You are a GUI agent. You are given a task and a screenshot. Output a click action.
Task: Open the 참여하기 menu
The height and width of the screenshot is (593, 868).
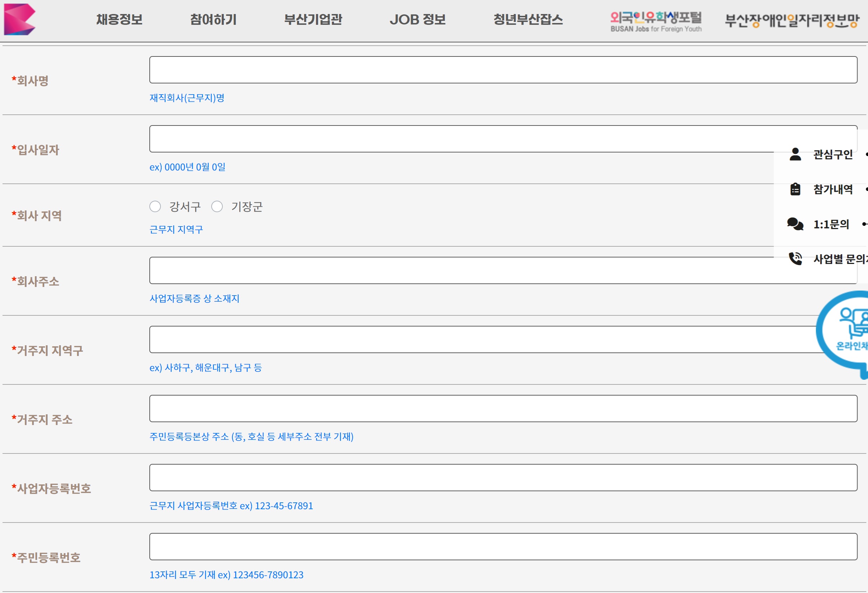213,19
